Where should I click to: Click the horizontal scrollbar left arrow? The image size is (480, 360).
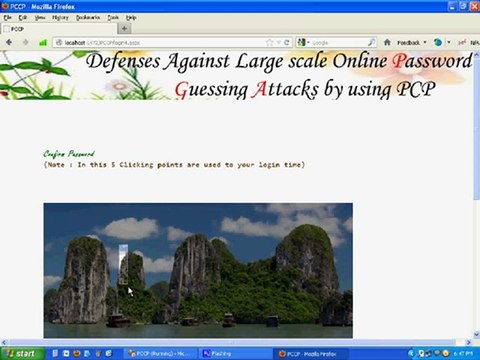pyautogui.click(x=4, y=342)
